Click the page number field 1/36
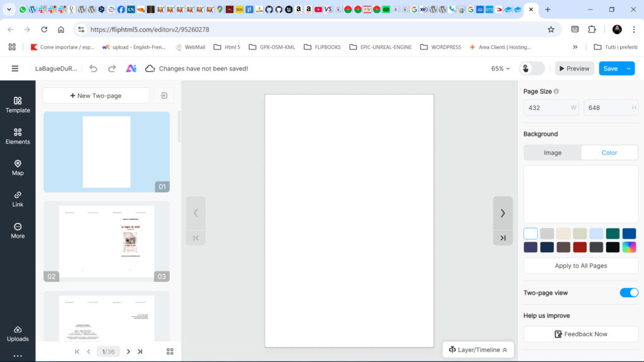This screenshot has width=644, height=362. point(108,352)
